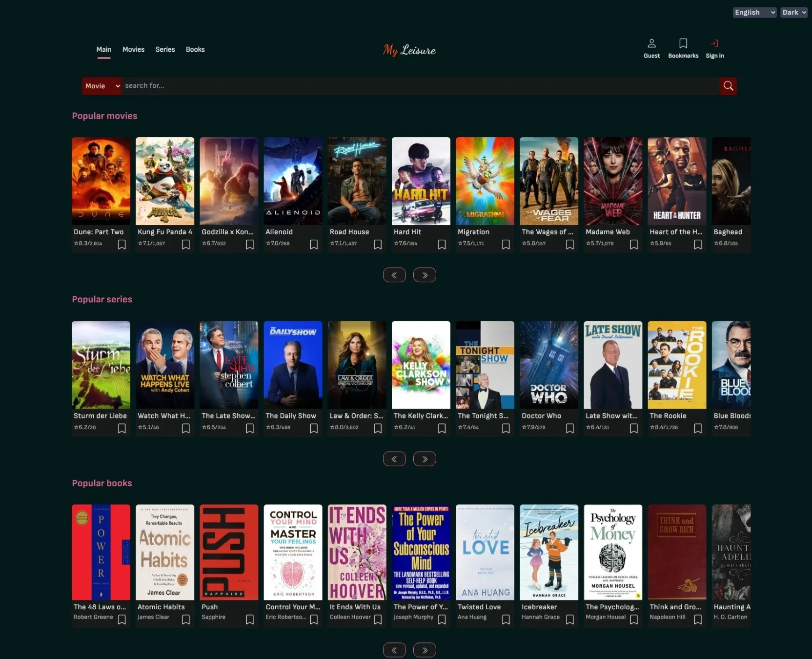This screenshot has width=812, height=659.
Task: Bookmark Sturm der Liebe series
Action: point(122,428)
